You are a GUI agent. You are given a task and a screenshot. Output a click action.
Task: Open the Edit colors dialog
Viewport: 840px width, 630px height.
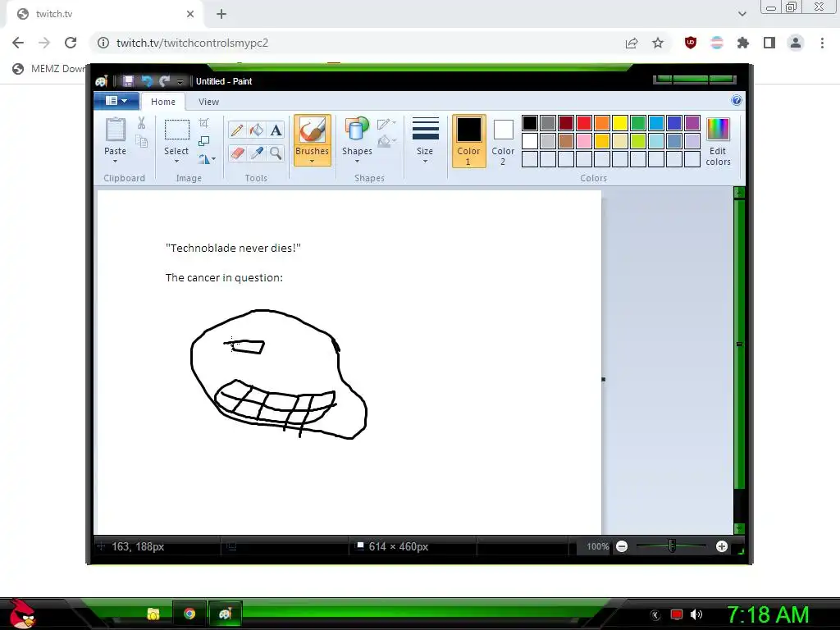(718, 141)
